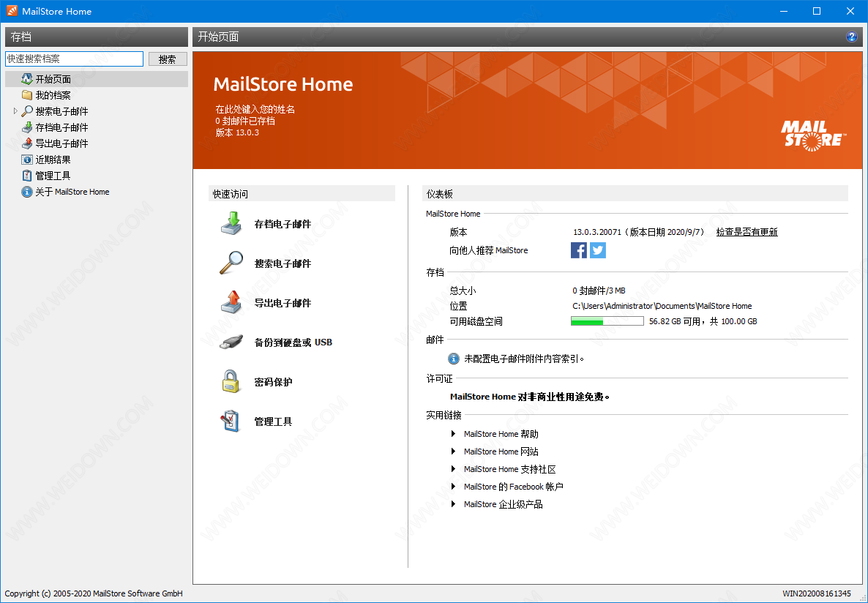Click arrow beside MailStore 企业级产品

[453, 504]
